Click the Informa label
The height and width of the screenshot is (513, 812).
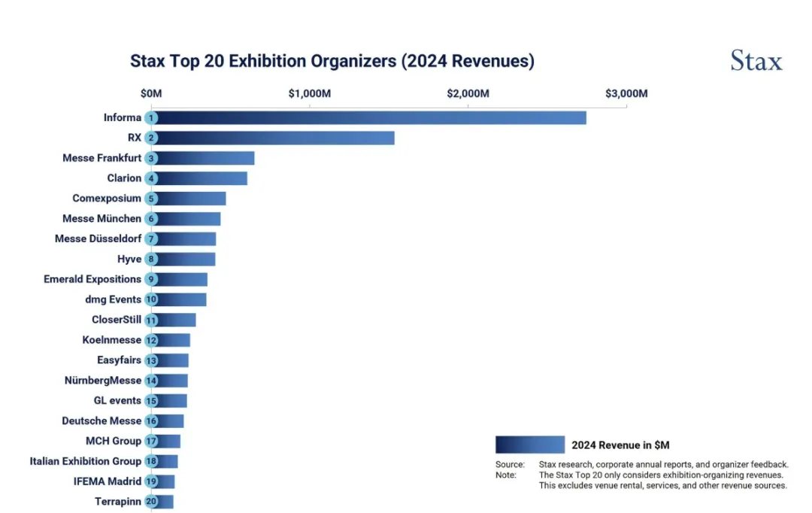123,117
